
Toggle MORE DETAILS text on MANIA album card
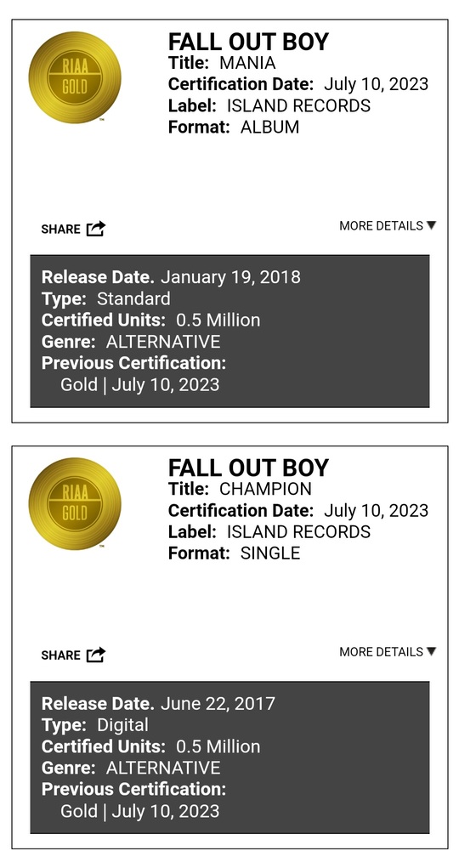coord(381,226)
